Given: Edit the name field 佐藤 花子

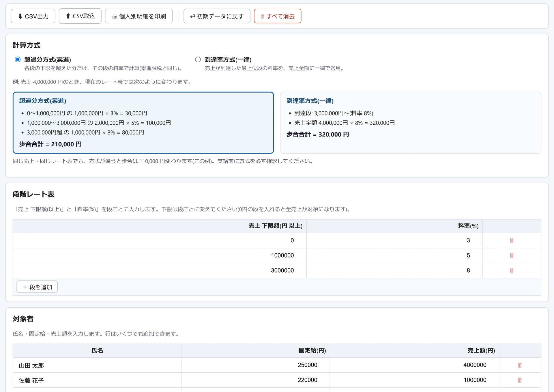Looking at the screenshot, I should point(97,380).
